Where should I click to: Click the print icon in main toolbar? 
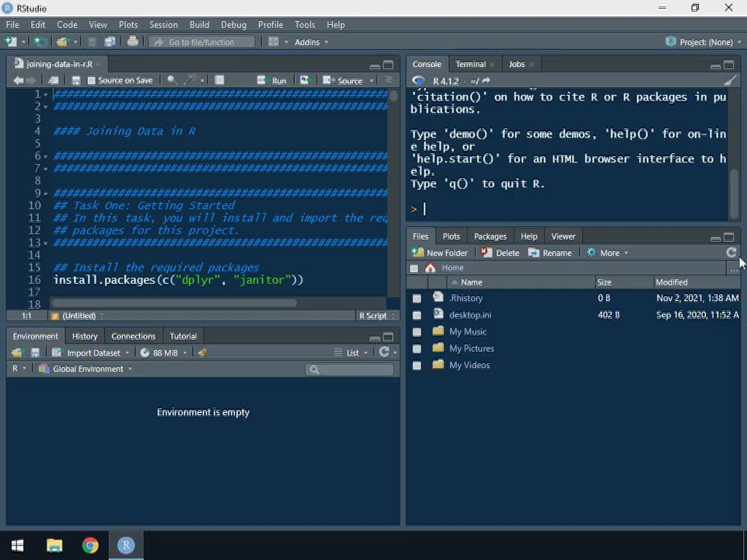click(x=132, y=41)
